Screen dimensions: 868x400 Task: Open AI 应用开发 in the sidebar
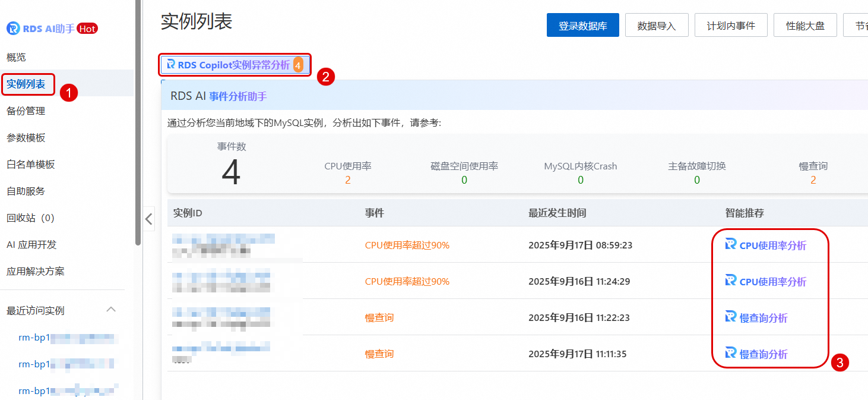31,245
